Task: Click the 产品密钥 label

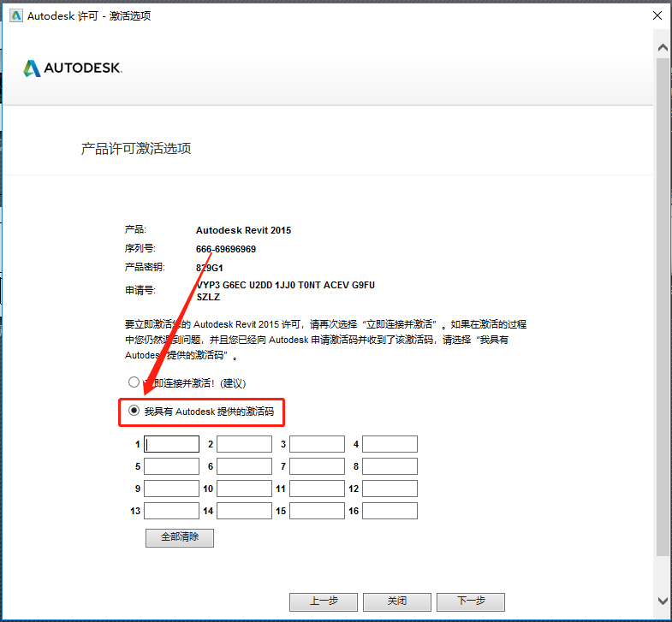Action: (x=145, y=267)
